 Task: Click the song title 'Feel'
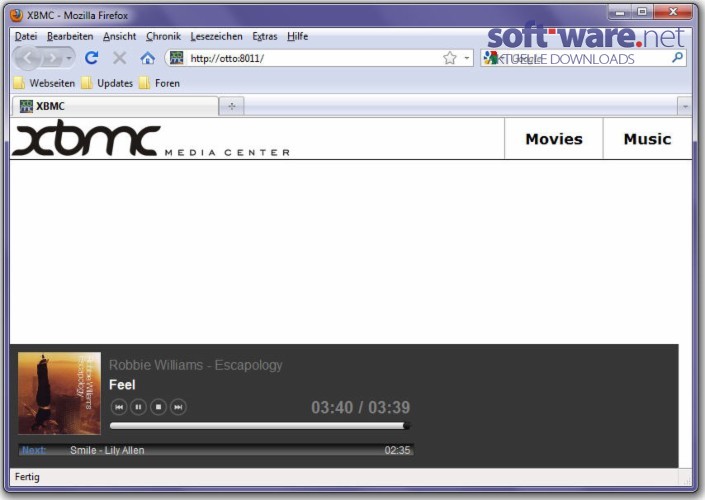pyautogui.click(x=122, y=385)
